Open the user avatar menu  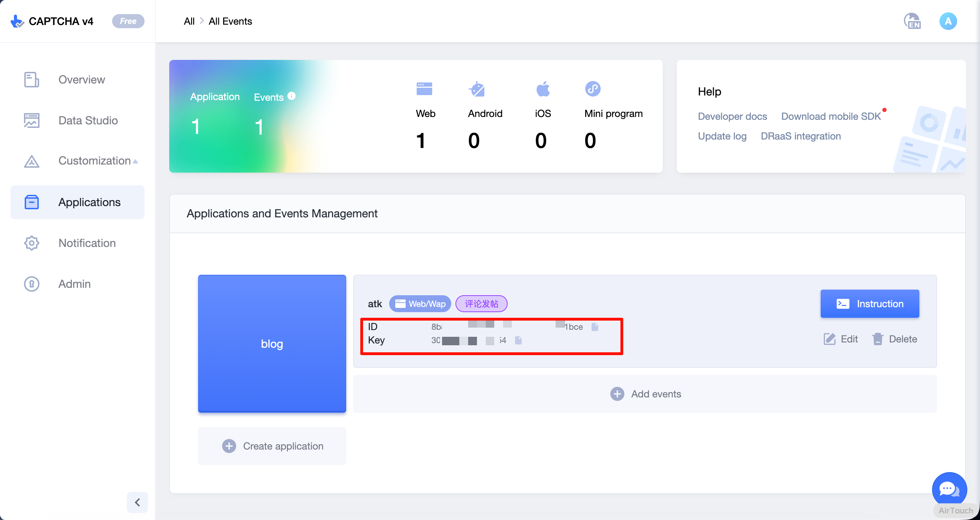click(x=948, y=21)
